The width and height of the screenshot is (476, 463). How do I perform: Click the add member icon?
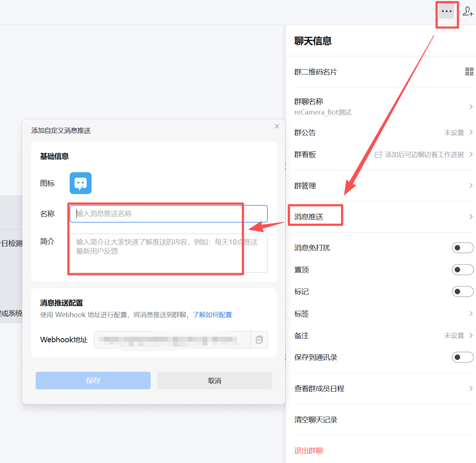[468, 12]
